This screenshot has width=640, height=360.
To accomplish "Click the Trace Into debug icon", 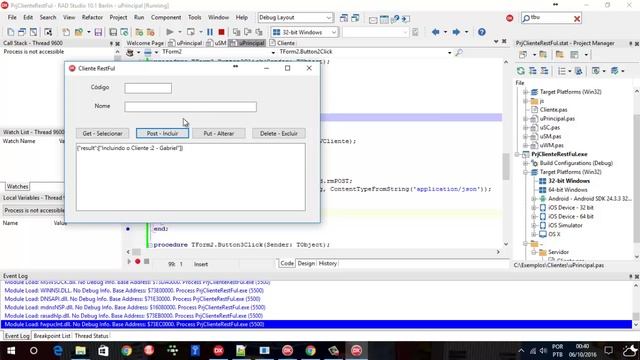I will 236,32.
